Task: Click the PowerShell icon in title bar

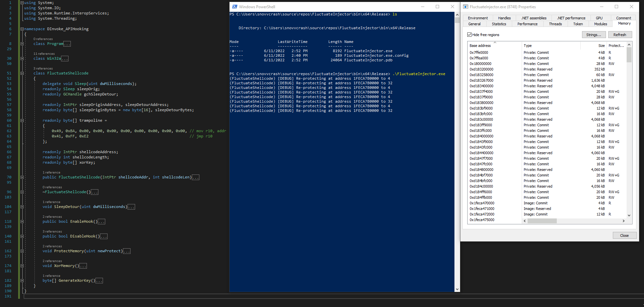Action: (x=234, y=7)
